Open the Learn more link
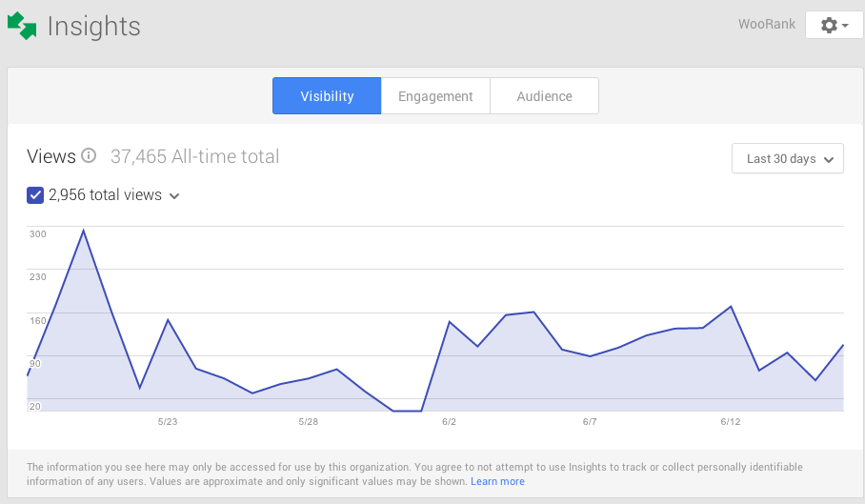Viewport: 865px width, 504px height. [497, 481]
